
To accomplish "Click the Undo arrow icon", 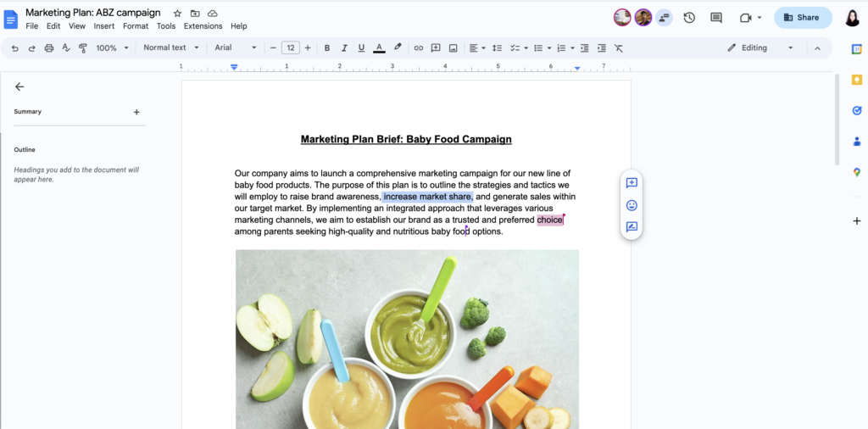I will click(15, 48).
